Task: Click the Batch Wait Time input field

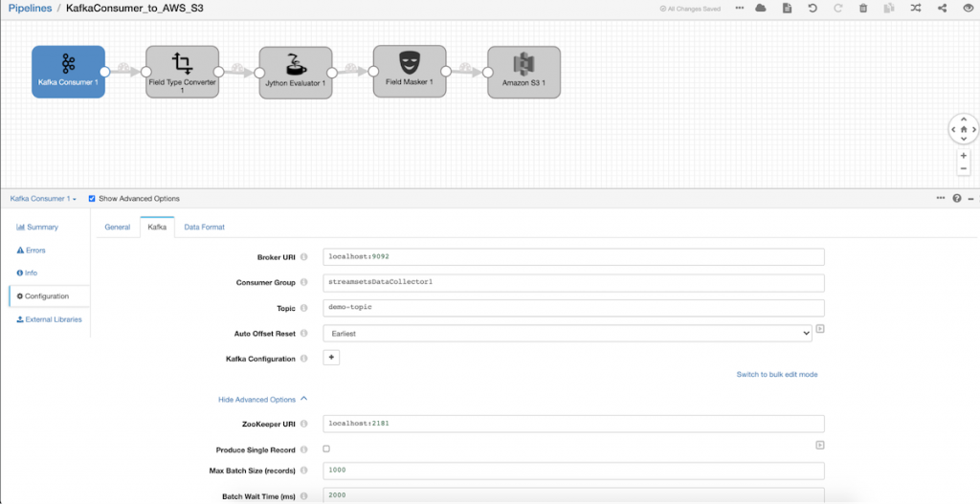Action: (x=574, y=495)
